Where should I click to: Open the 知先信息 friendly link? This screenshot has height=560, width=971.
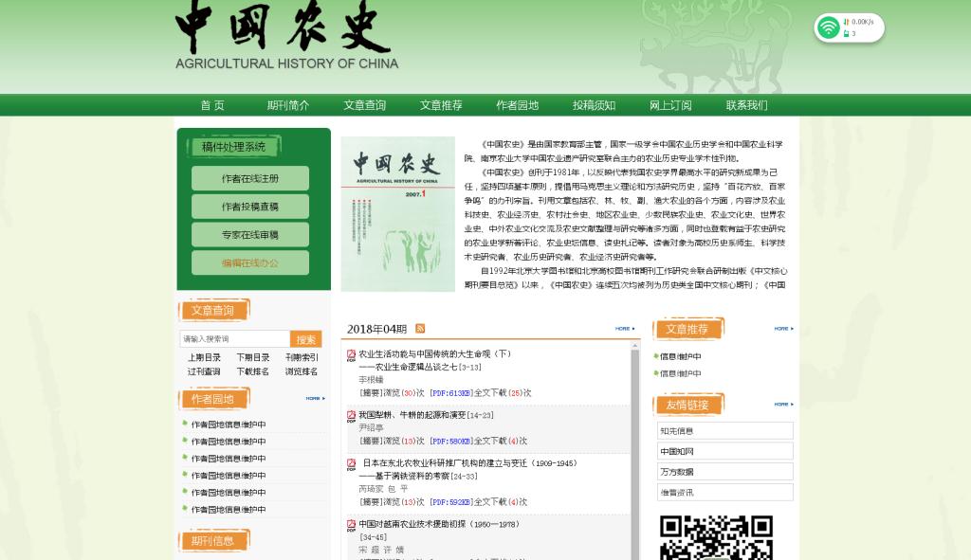pos(724,431)
